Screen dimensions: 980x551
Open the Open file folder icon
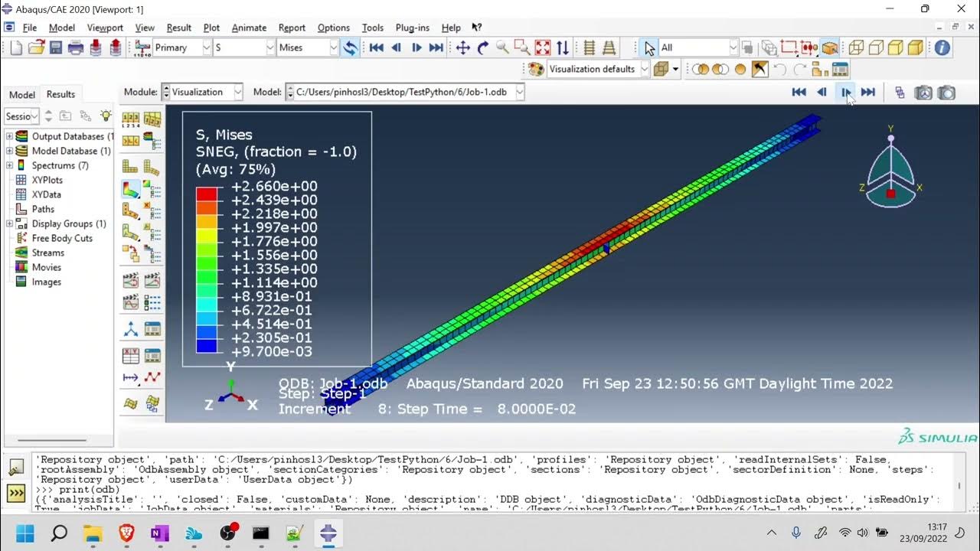(36, 47)
